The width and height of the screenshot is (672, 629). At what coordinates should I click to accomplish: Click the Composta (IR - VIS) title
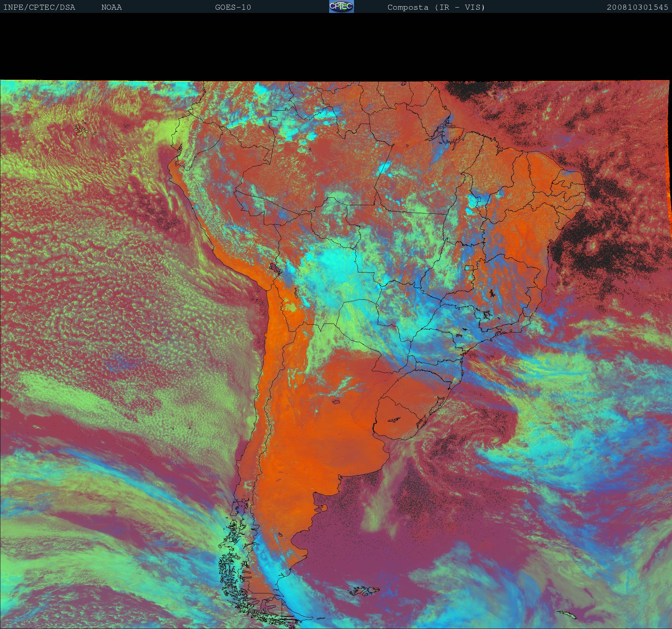point(436,7)
